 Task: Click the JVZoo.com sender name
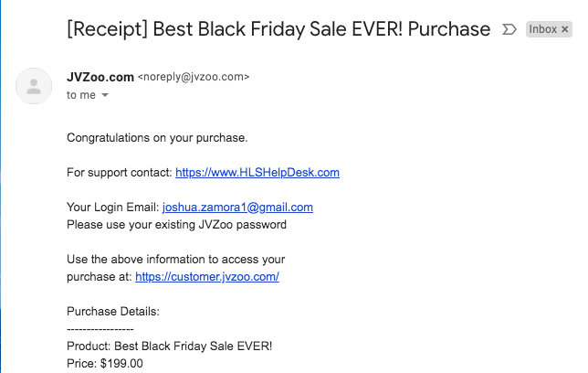pos(100,77)
